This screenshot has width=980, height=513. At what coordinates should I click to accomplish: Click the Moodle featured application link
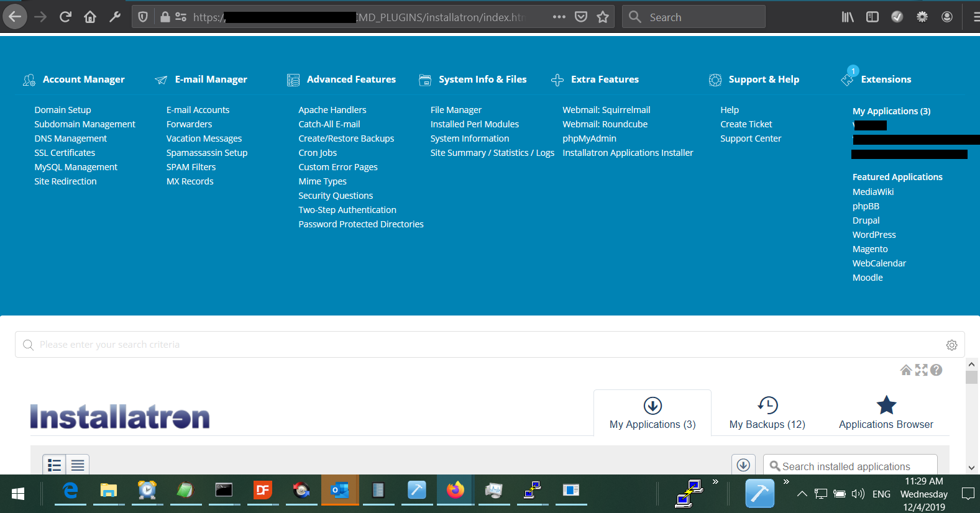coord(868,277)
